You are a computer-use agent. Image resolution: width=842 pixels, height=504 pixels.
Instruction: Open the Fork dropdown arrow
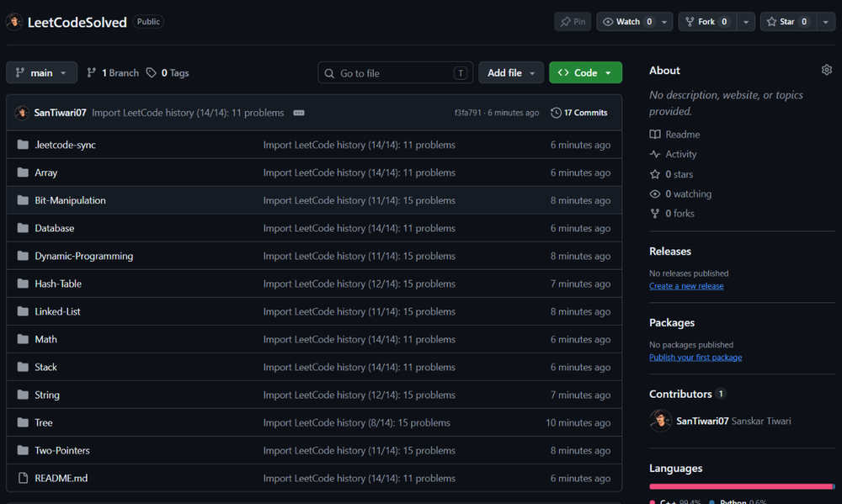click(746, 22)
